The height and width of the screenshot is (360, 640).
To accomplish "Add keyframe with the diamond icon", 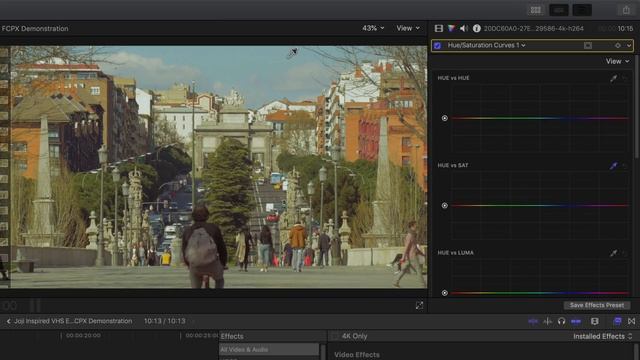I will click(618, 45).
